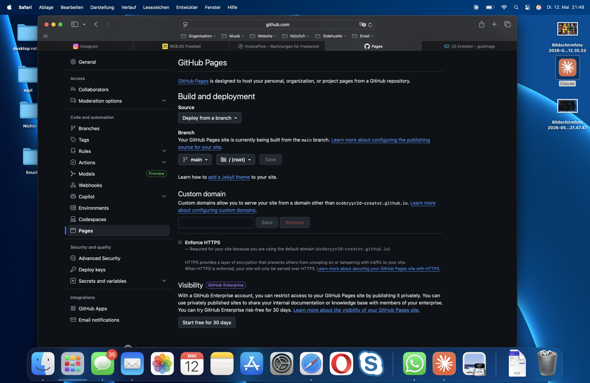Open Messages from the Dock
This screenshot has height=383, width=590.
pos(102,364)
